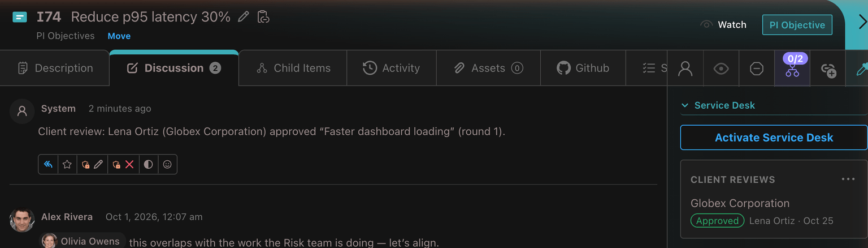Click Alex Rivera's avatar photo
The width and height of the screenshot is (868, 248).
click(x=22, y=220)
